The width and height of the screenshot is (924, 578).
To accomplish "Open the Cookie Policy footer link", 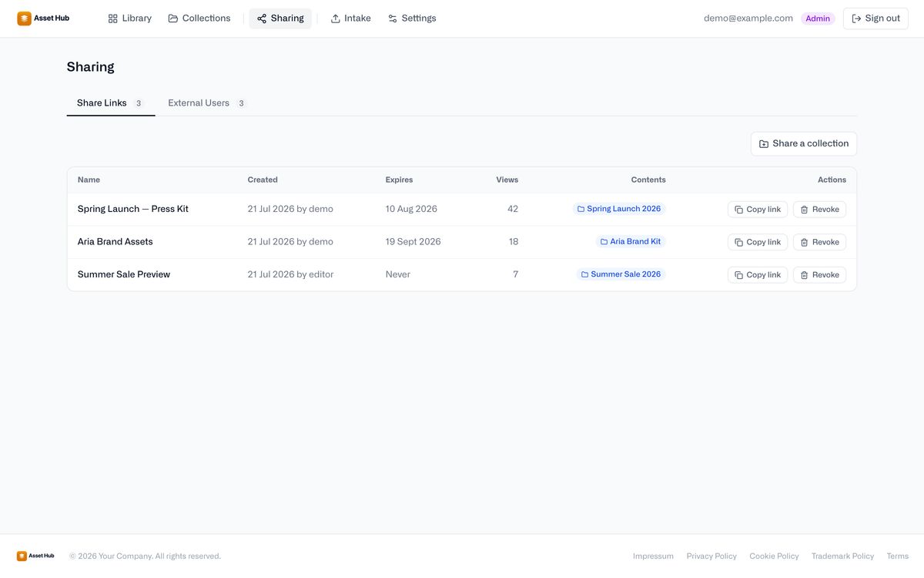I will (774, 556).
